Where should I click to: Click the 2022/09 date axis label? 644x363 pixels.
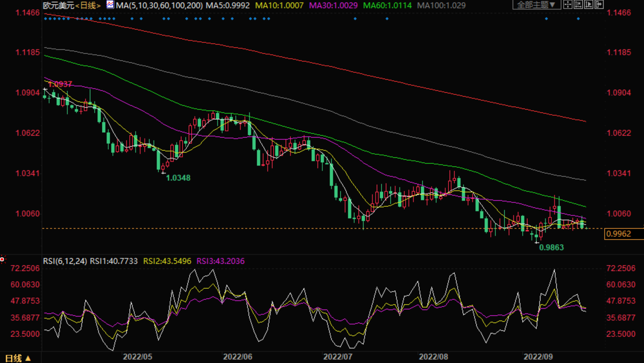pyautogui.click(x=538, y=356)
